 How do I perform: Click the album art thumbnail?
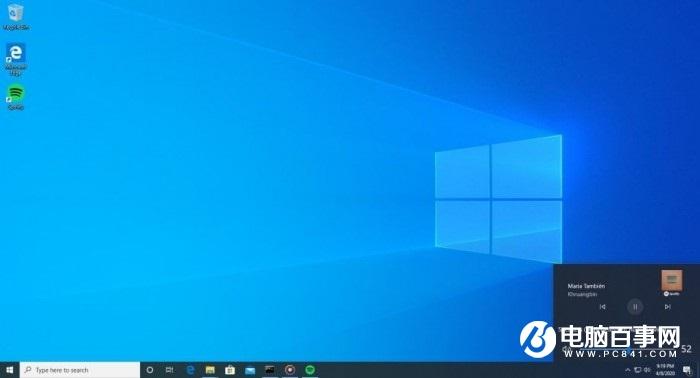672,280
